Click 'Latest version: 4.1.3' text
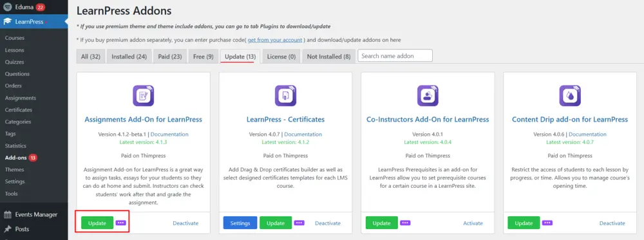The width and height of the screenshot is (644, 240). click(x=144, y=142)
